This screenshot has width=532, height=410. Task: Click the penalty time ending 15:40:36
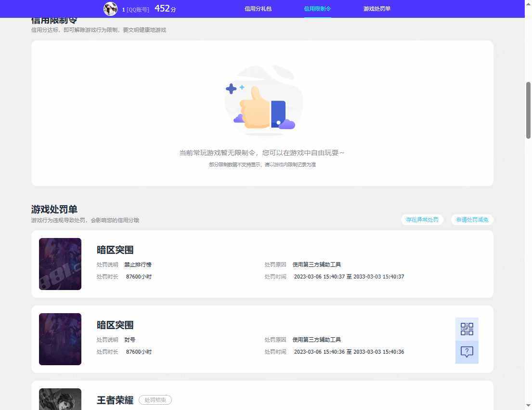[349, 352]
